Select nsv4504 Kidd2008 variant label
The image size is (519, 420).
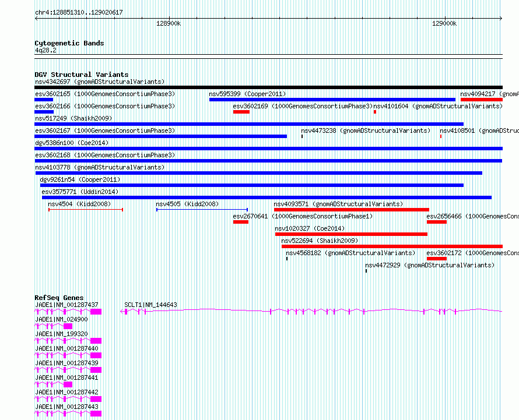[79, 204]
